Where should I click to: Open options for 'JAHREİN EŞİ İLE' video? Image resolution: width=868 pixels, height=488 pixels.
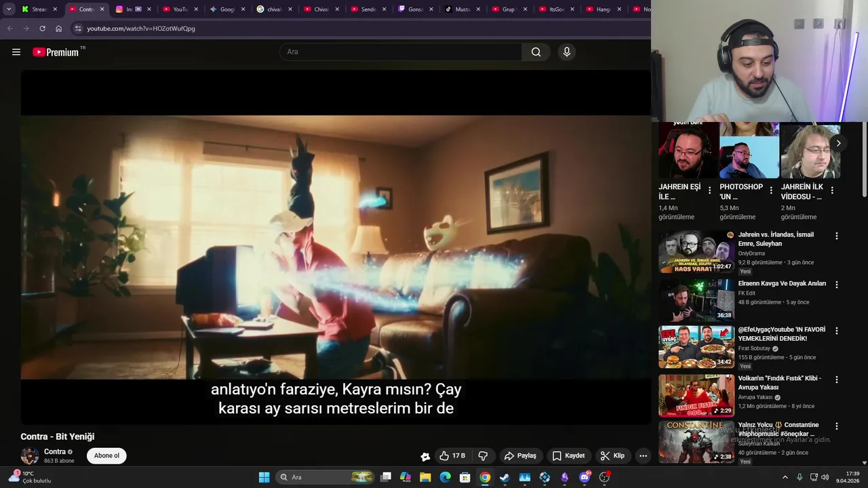[x=709, y=190]
